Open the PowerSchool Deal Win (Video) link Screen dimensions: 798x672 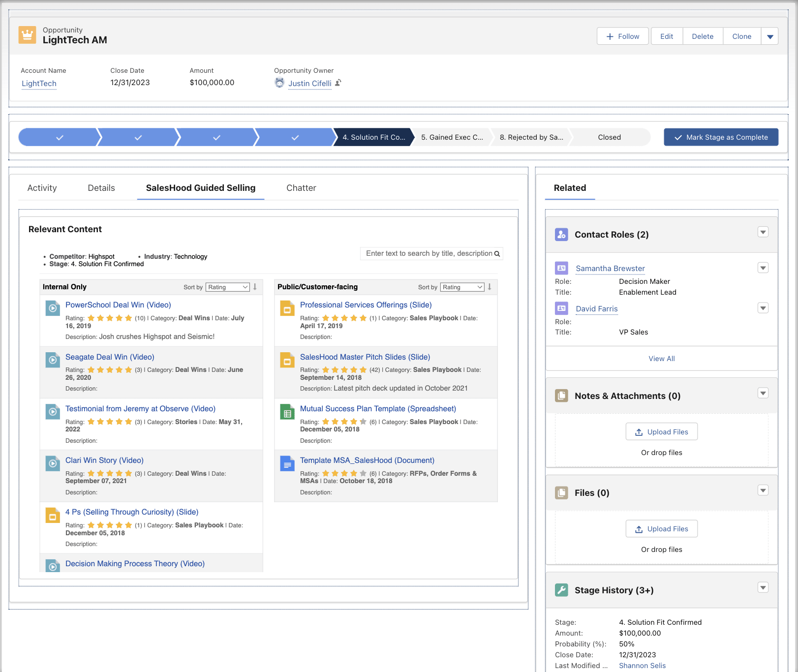tap(118, 305)
